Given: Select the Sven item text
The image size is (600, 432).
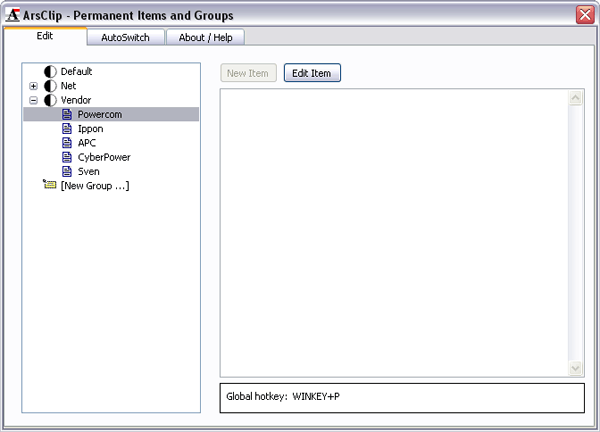Looking at the screenshot, I should (89, 171).
